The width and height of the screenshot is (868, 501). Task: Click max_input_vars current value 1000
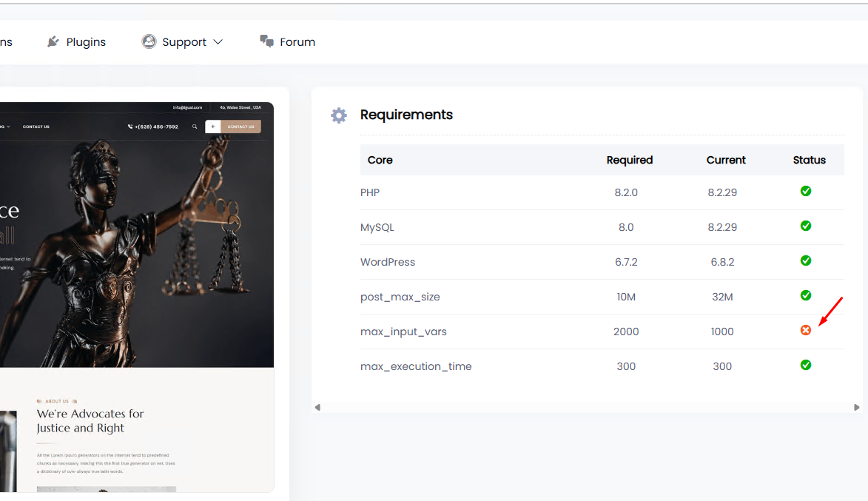722,332
